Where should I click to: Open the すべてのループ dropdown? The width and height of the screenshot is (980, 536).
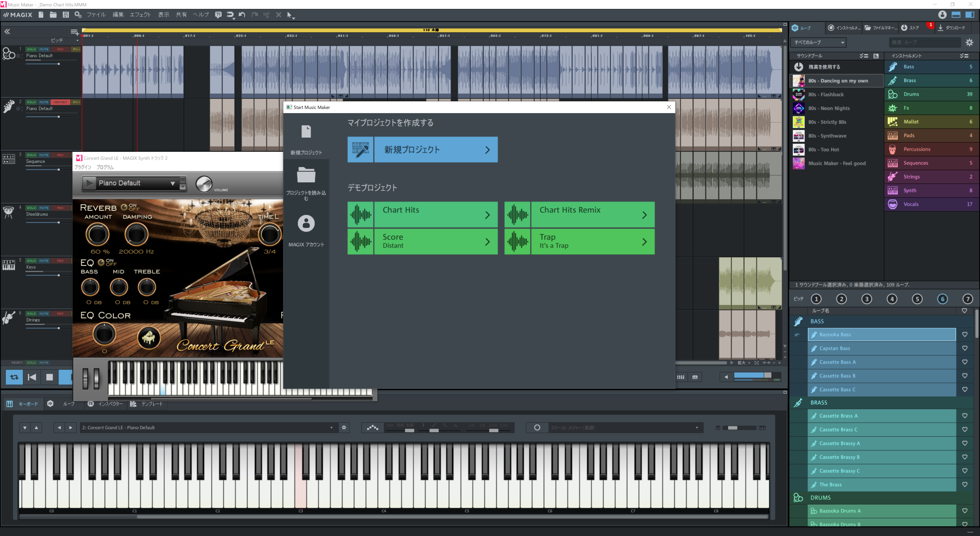(x=818, y=42)
